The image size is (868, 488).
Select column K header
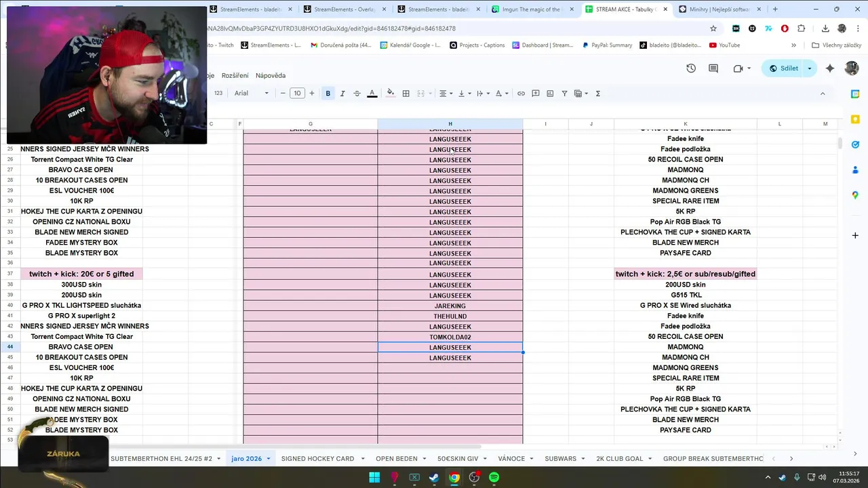(686, 124)
